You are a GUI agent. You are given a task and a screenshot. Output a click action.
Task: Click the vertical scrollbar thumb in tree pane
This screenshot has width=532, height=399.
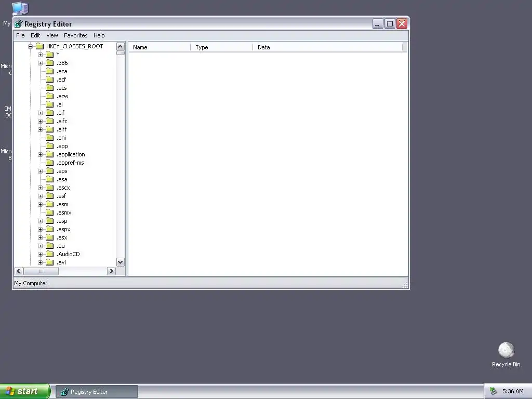pyautogui.click(x=121, y=53)
